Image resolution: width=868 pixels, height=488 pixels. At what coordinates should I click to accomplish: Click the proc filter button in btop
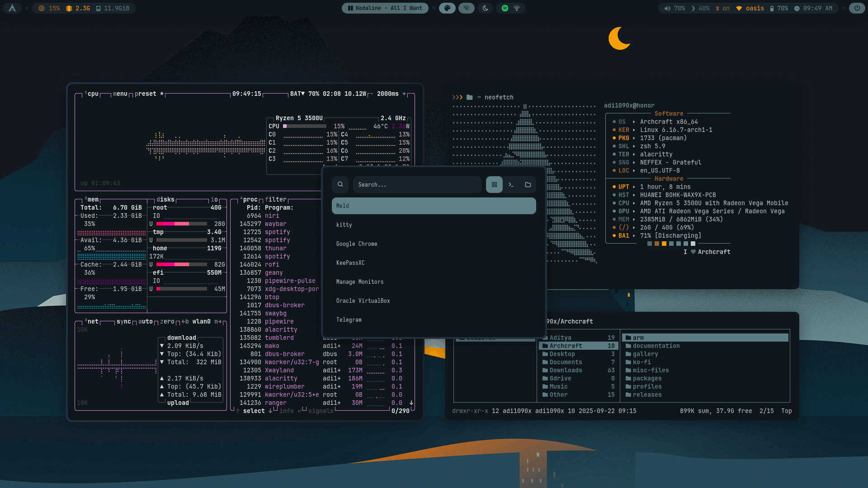(276, 200)
